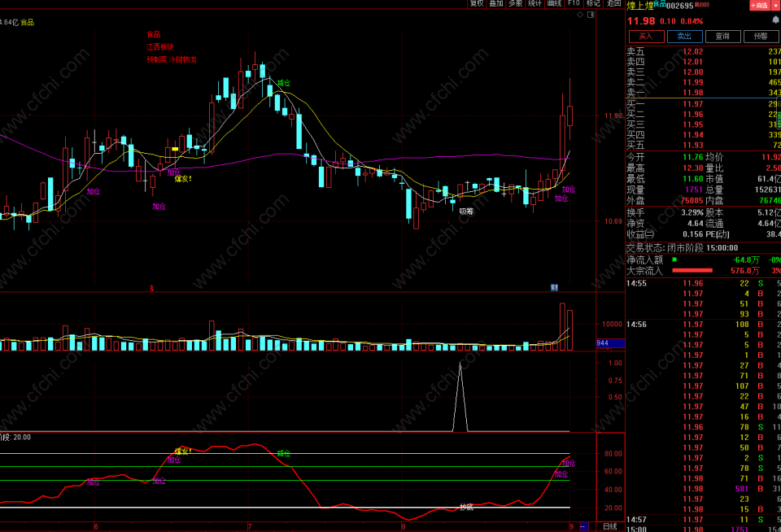Screen dimensions: 781x532
Task: Click the 收益(三) value 0.156
Action: point(693,234)
